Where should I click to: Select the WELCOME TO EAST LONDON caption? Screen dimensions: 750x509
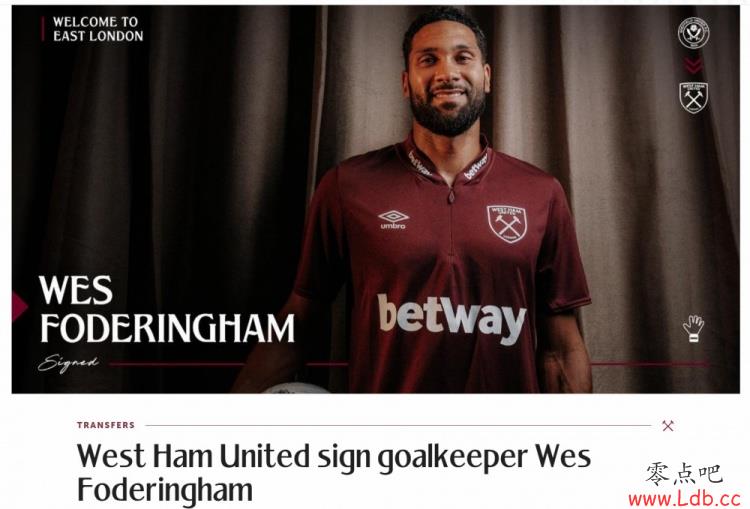(x=98, y=29)
